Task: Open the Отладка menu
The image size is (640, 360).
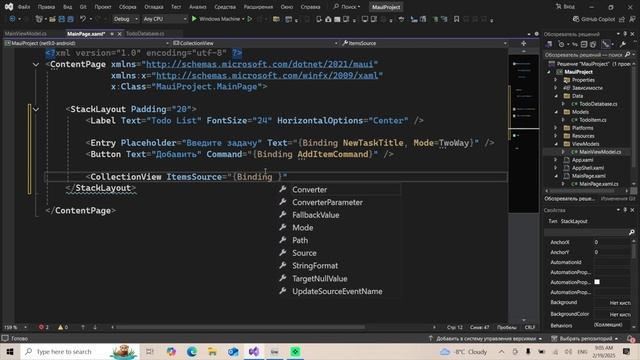Action: (153, 7)
